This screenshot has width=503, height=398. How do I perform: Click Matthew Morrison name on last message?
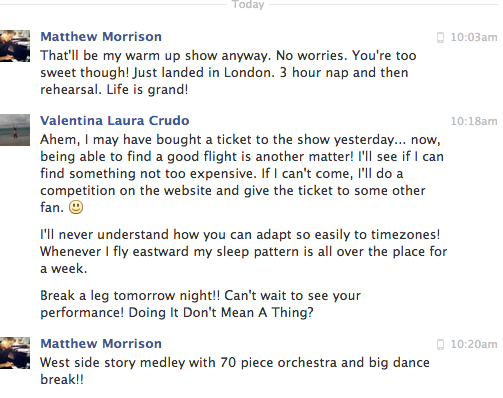pos(101,343)
